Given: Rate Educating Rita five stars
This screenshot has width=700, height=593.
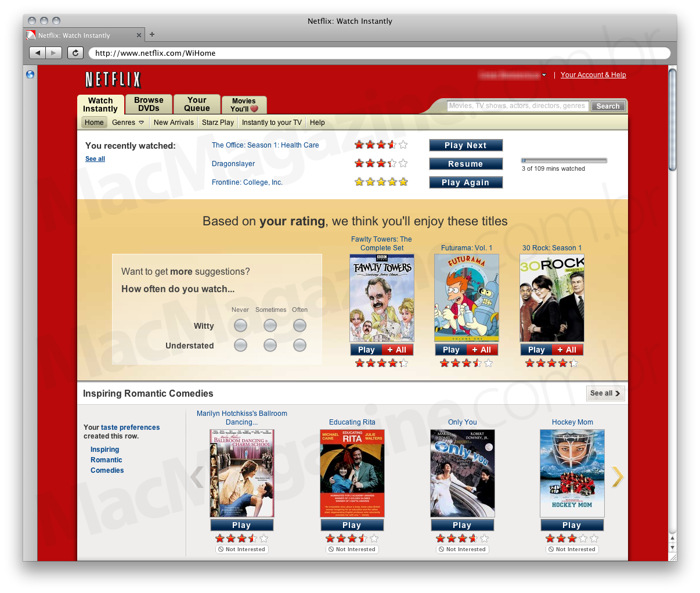Looking at the screenshot, I should (374, 538).
